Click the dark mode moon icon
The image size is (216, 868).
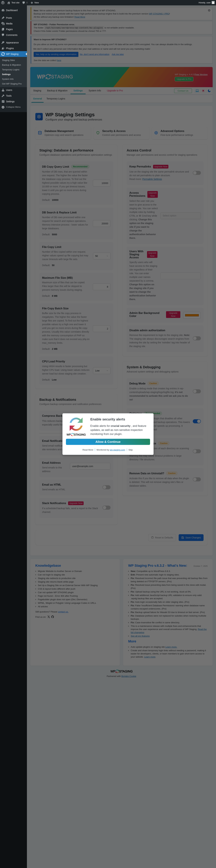coord(209,91)
